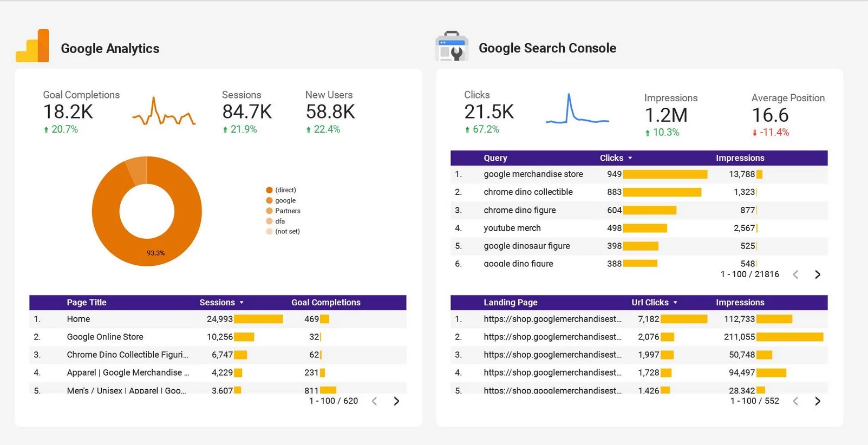This screenshot has width=868, height=445.
Task: Click the Page Title column header
Action: pos(87,303)
